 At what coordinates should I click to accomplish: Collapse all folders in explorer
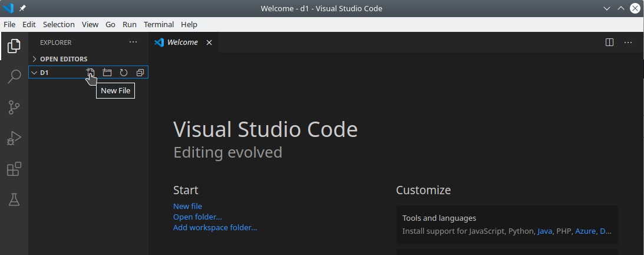140,73
